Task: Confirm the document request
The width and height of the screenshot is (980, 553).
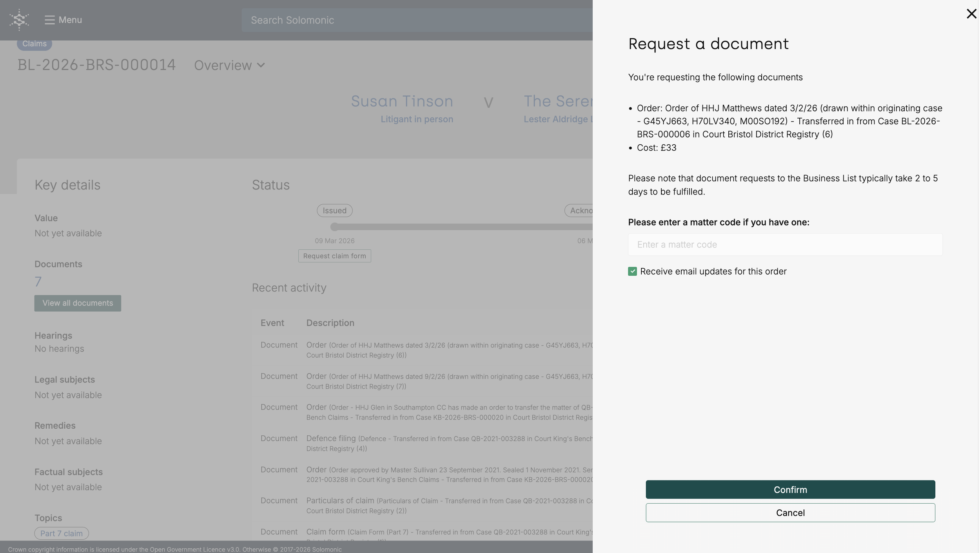Action: click(x=790, y=489)
